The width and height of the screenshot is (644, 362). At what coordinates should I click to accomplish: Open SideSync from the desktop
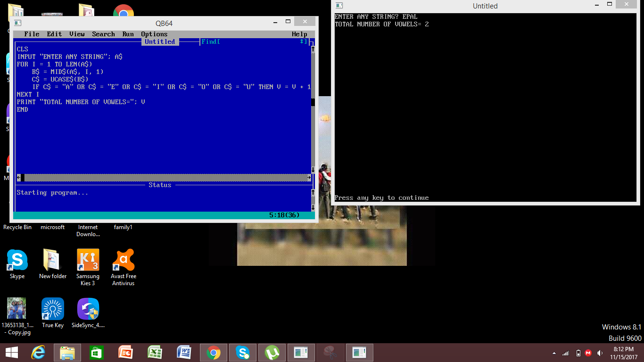pyautogui.click(x=88, y=307)
